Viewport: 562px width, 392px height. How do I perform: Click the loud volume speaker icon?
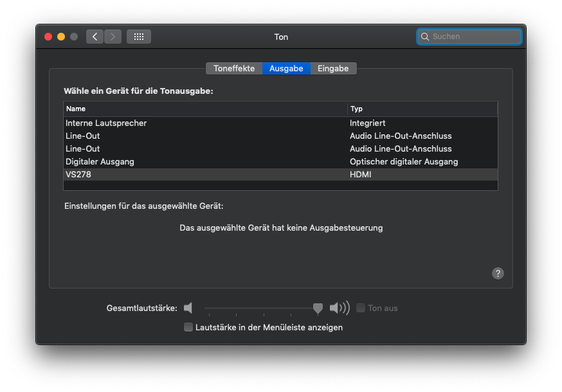[339, 308]
